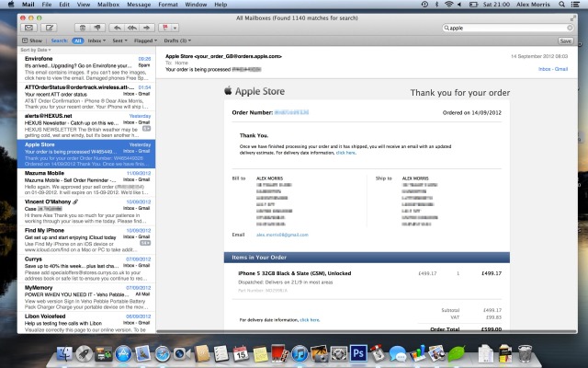Open the Drafts (3) dropdown

177,40
